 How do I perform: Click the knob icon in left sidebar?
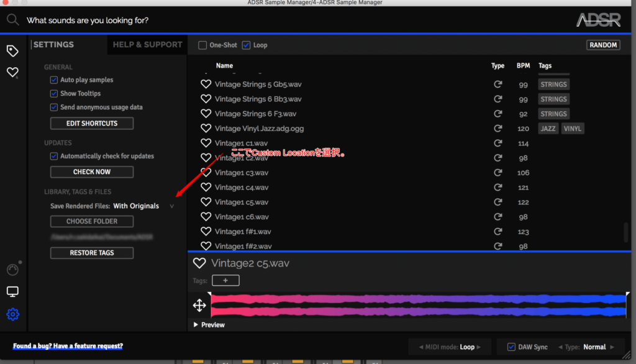tap(12, 270)
